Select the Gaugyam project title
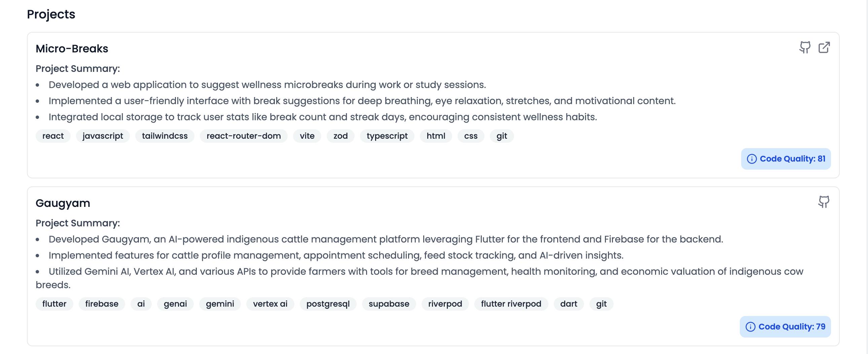The image size is (868, 354). (63, 203)
